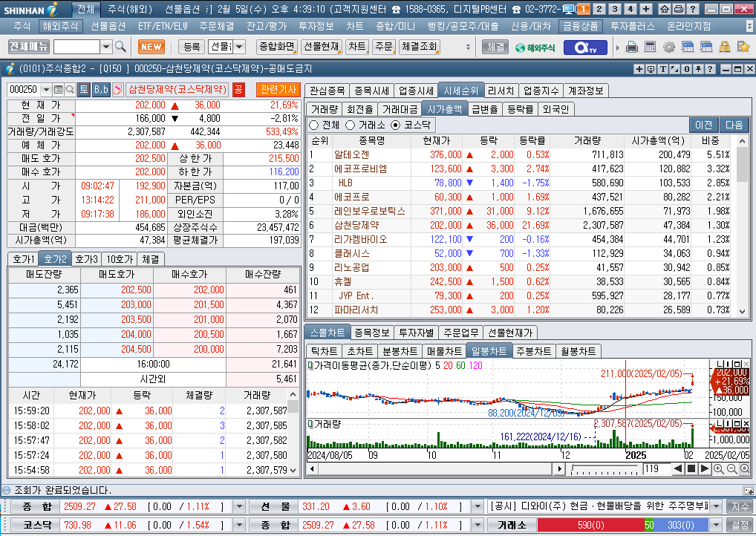Open the main menu search dropdown
Image resolution: width=756 pixels, height=536 pixels.
coord(106,47)
